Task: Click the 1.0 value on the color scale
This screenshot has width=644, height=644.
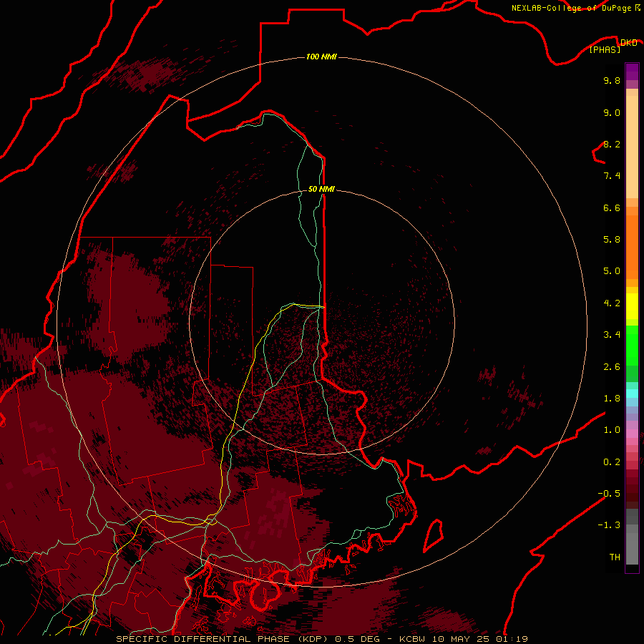Action: click(x=612, y=430)
